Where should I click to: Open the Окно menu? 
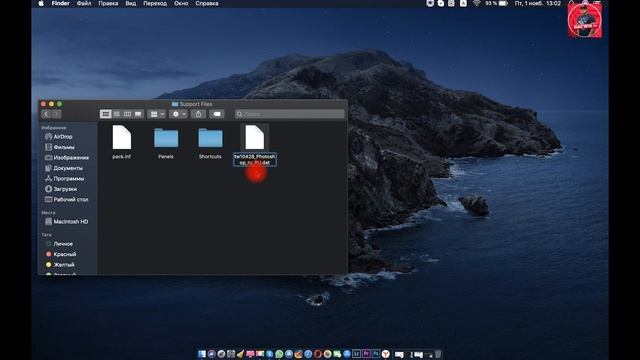click(181, 3)
